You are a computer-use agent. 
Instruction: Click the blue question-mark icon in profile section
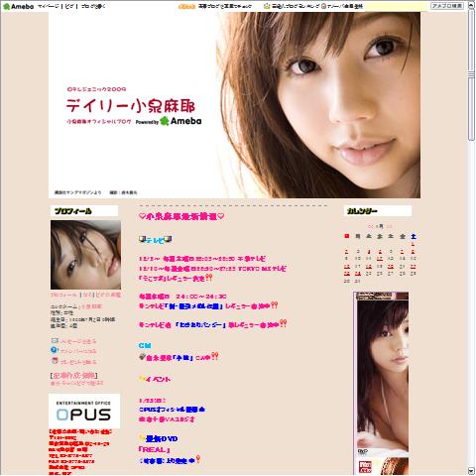point(55,350)
